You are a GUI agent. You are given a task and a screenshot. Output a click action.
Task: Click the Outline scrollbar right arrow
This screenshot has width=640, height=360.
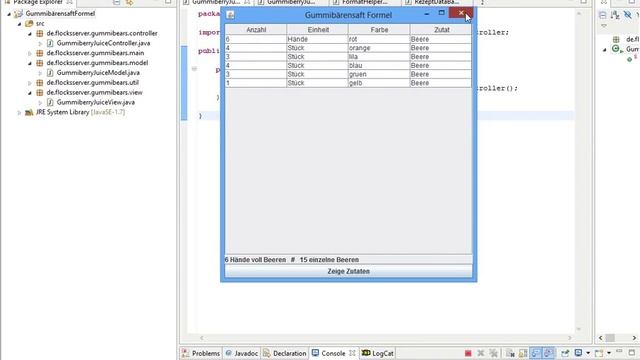tap(634, 338)
